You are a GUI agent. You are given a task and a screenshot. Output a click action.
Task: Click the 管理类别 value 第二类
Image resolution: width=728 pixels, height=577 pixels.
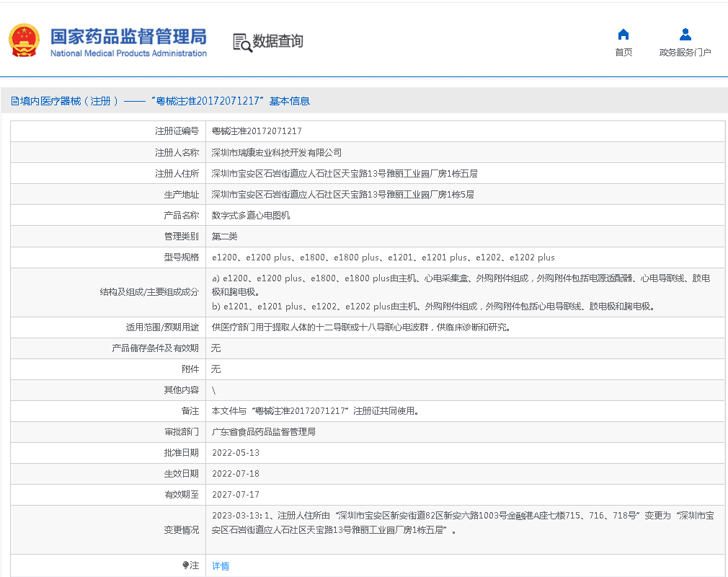click(x=224, y=237)
